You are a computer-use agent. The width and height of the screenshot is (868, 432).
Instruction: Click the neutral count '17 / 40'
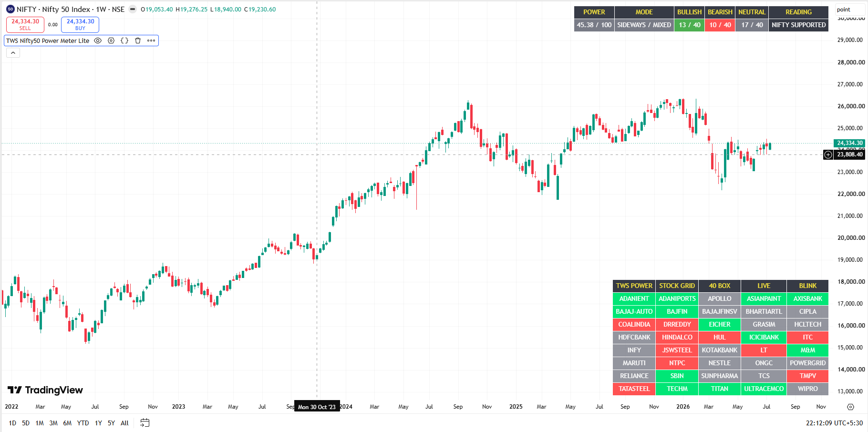click(752, 25)
